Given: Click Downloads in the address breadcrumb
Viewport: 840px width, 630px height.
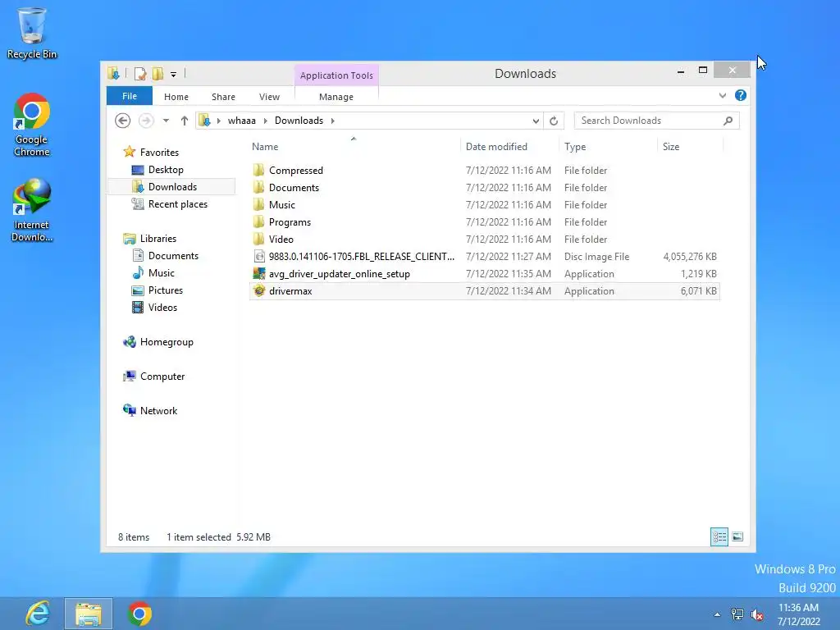Looking at the screenshot, I should click(x=299, y=121).
